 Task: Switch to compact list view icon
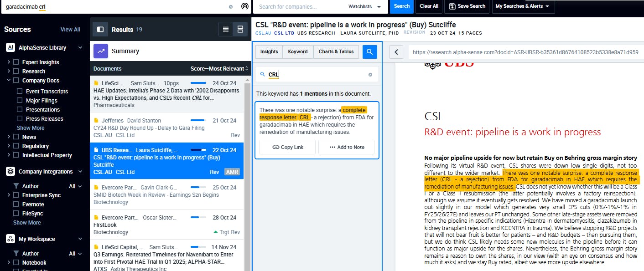pyautogui.click(x=226, y=29)
